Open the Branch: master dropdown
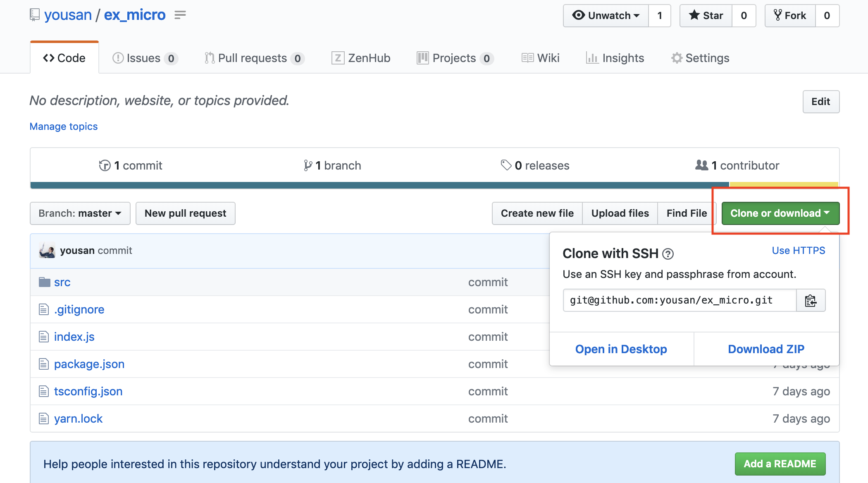Viewport: 868px width, 483px height. pyautogui.click(x=80, y=213)
